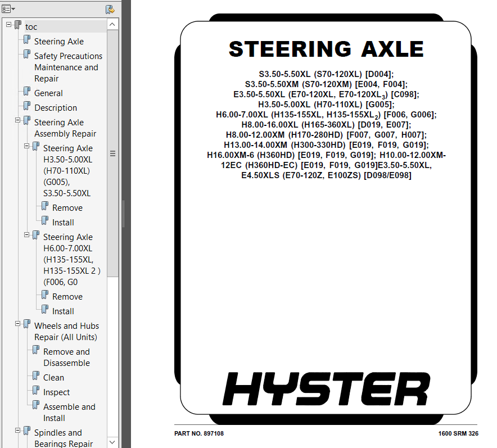497x448 pixels.
Task: Jump to the Clean bookmark
Action: [x=53, y=378]
